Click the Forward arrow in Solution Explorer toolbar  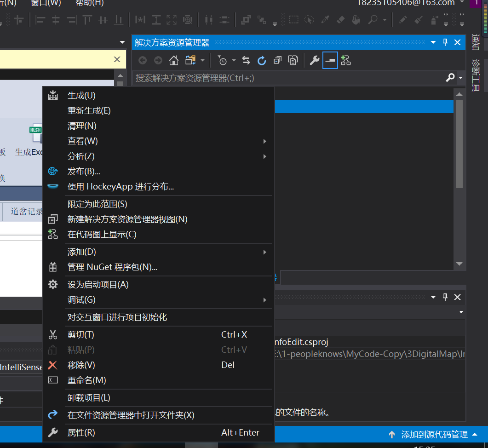(x=158, y=60)
